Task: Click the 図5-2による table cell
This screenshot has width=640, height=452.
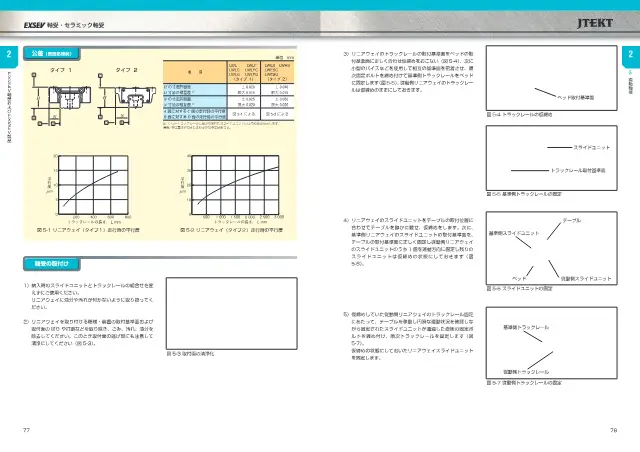Action: click(277, 114)
